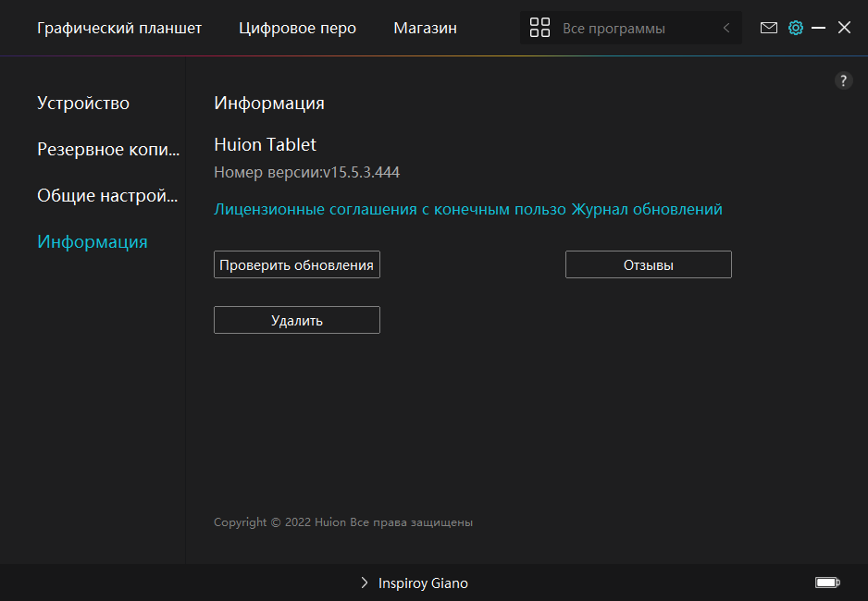Click the Удалить button
Viewport: 868px width, 601px height.
(x=297, y=320)
